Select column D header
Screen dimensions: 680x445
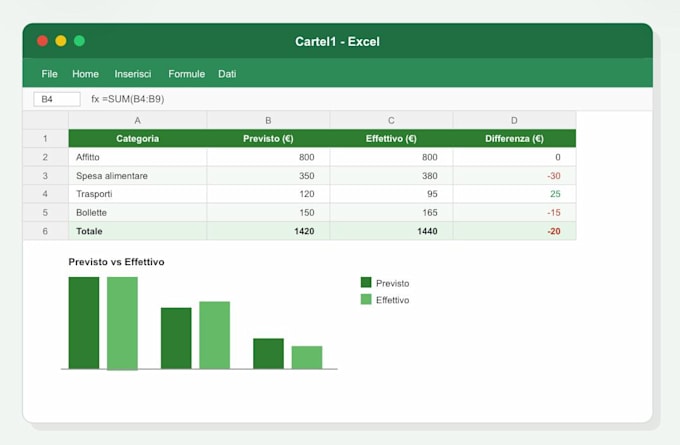coord(514,120)
